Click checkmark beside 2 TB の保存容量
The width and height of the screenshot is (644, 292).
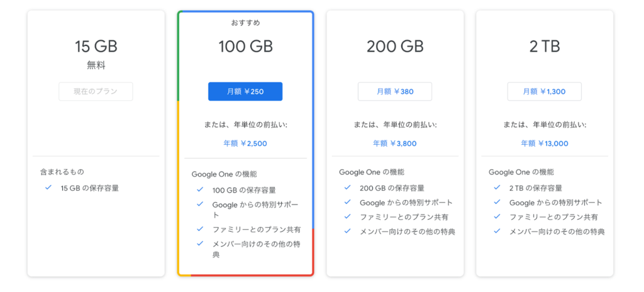click(497, 187)
